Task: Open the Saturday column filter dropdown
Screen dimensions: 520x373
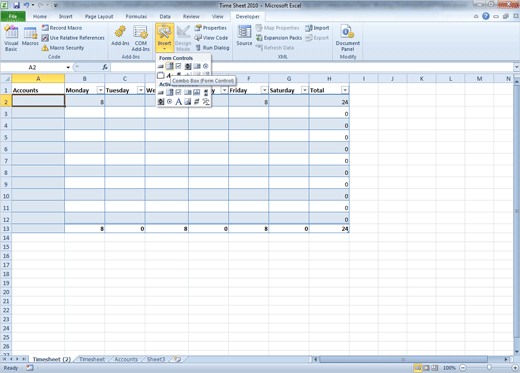Action: [304, 90]
